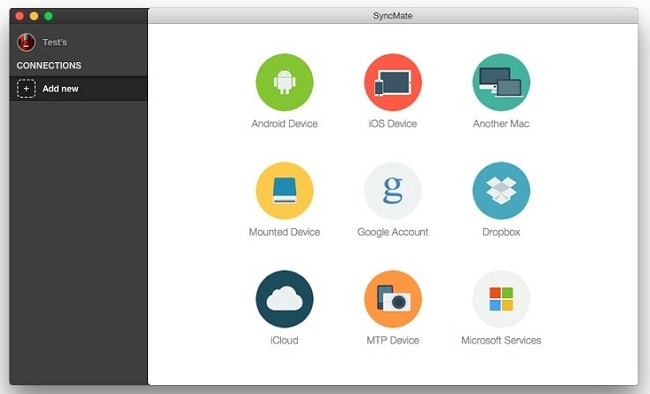Click the Test's profile avatar
The width and height of the screenshot is (650, 394).
[x=26, y=42]
